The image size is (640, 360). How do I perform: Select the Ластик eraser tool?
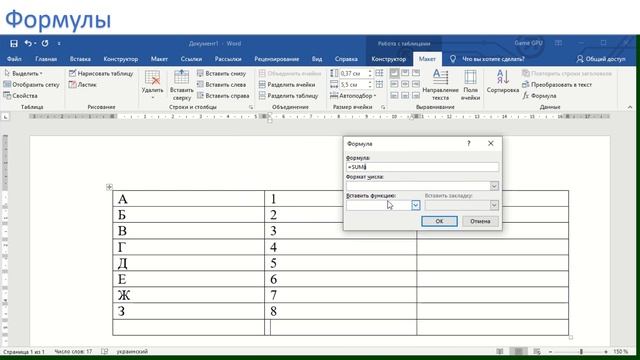[x=83, y=84]
